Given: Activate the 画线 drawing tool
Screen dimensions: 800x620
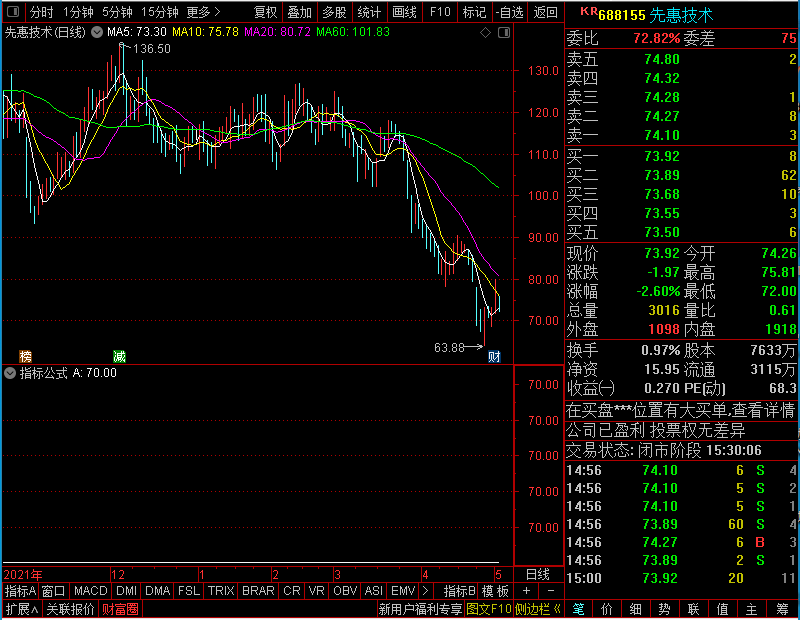Looking at the screenshot, I should click(x=404, y=12).
